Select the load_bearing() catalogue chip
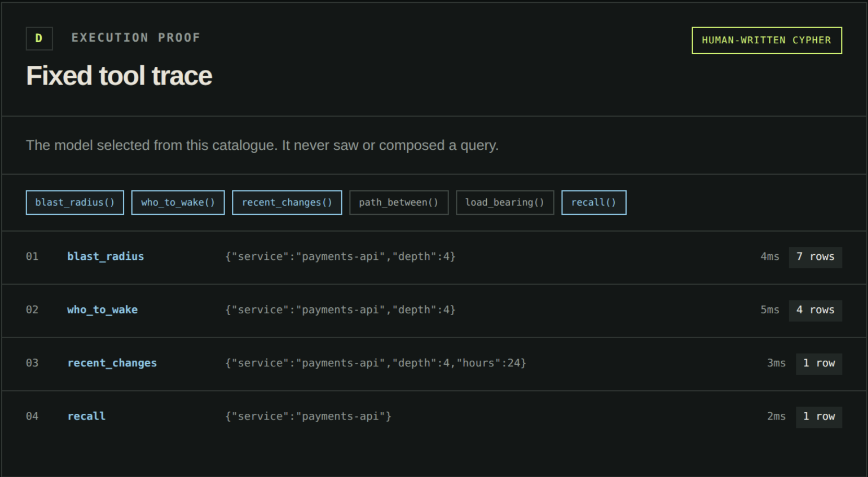 [x=505, y=202]
